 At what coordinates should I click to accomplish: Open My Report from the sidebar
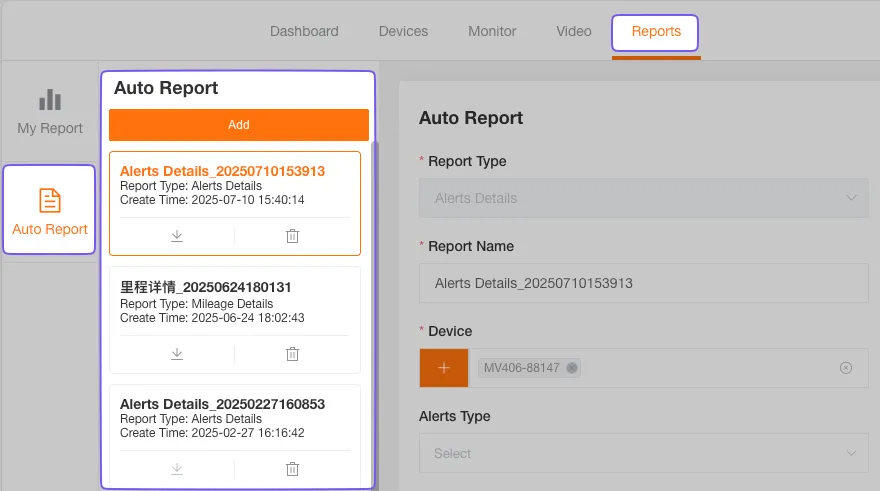tap(50, 112)
